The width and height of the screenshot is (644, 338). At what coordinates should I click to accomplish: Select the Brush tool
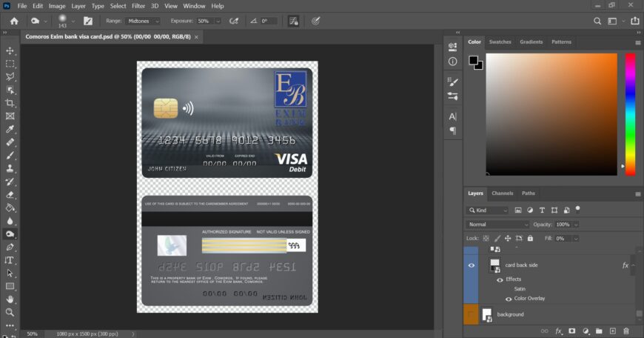tap(10, 156)
